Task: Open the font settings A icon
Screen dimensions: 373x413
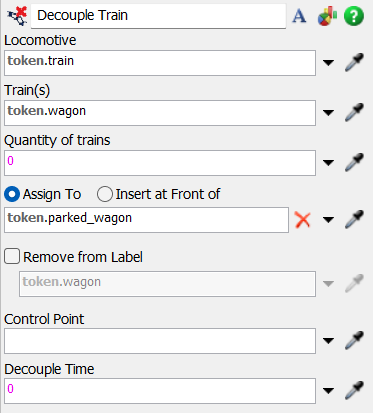Action: (x=299, y=16)
